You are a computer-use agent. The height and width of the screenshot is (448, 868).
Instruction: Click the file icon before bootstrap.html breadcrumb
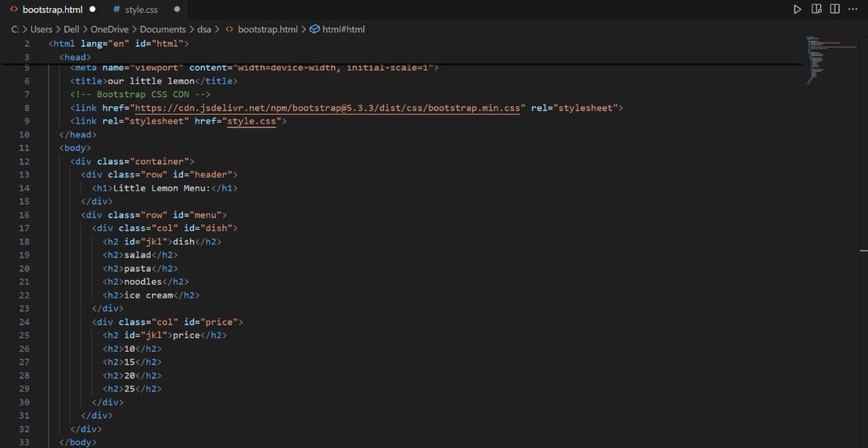(229, 30)
